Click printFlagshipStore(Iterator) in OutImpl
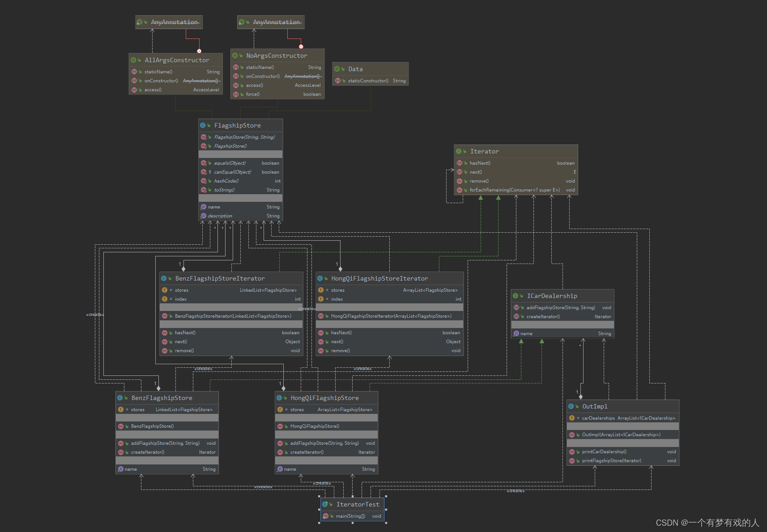The height and width of the screenshot is (532, 767). coord(622,461)
